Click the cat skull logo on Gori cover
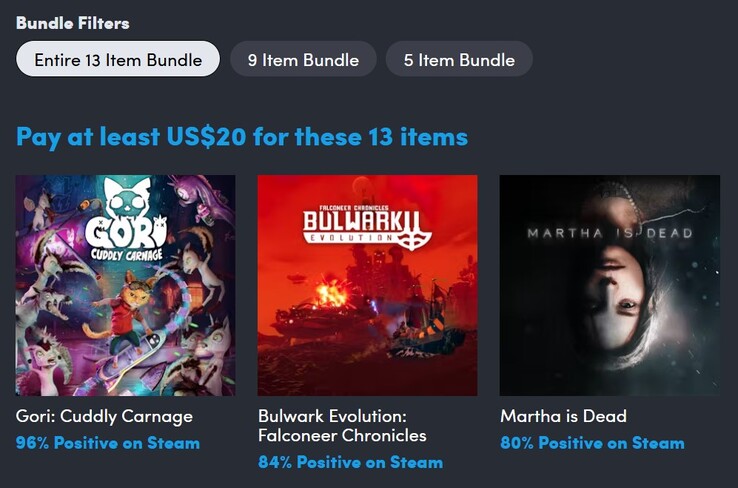Image resolution: width=738 pixels, height=488 pixels. (x=127, y=198)
